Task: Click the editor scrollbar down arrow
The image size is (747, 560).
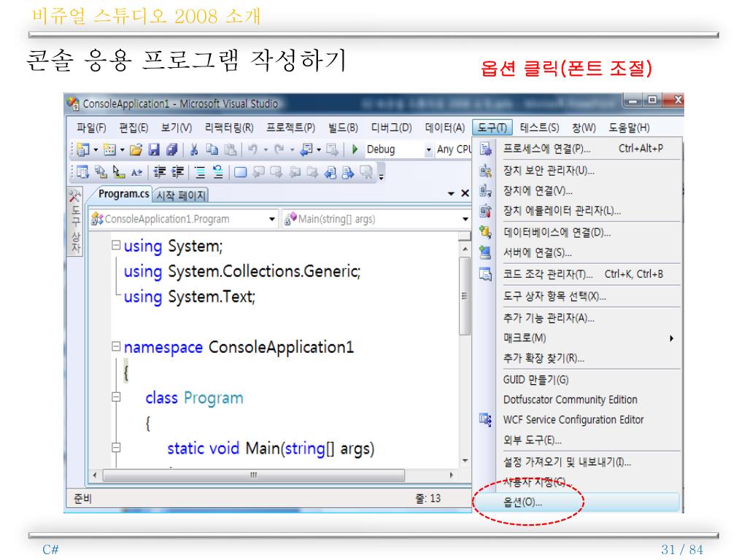Action: (x=465, y=461)
